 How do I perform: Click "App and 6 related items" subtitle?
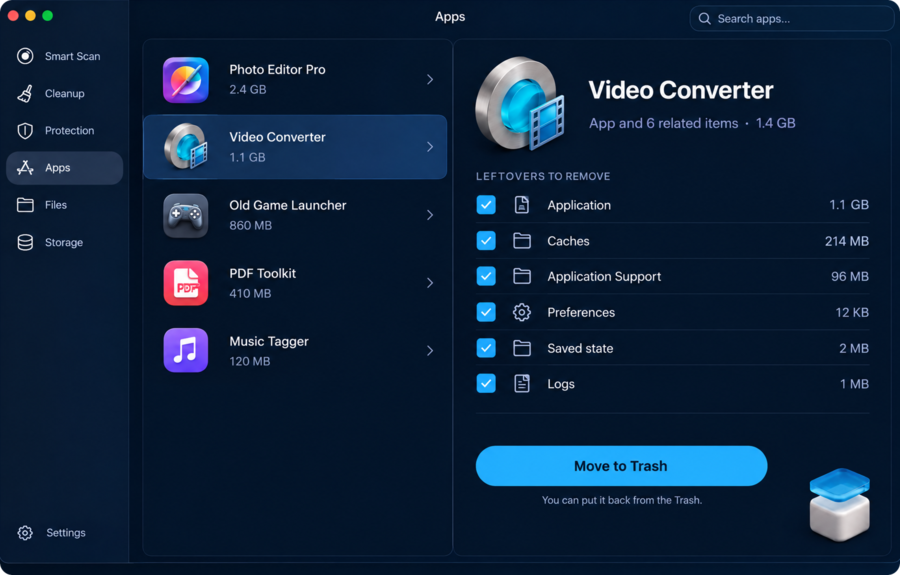tap(664, 123)
